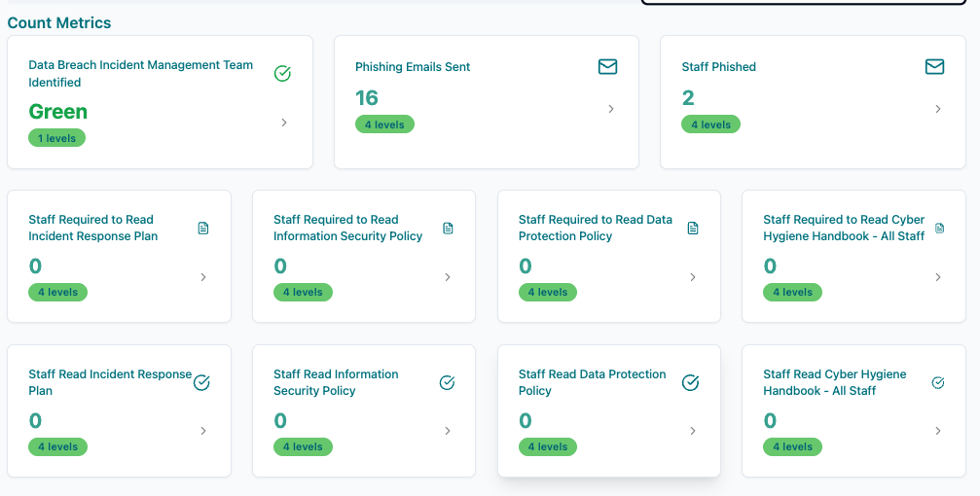Click '4 levels' badge on Staff Phished card
The width and height of the screenshot is (980, 496).
coord(711,124)
